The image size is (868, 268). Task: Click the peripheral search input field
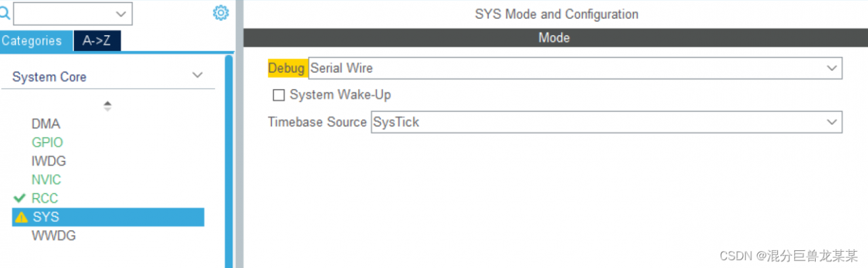pos(64,14)
